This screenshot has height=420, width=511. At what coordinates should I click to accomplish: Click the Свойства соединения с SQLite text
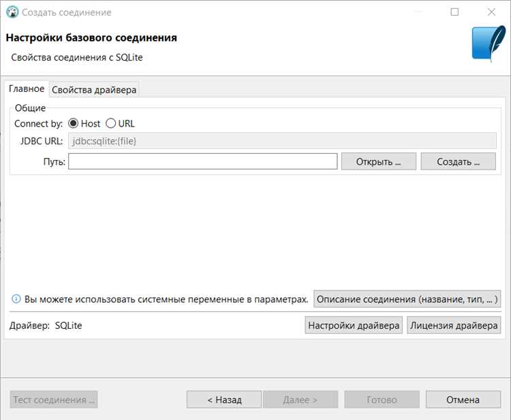coord(77,57)
